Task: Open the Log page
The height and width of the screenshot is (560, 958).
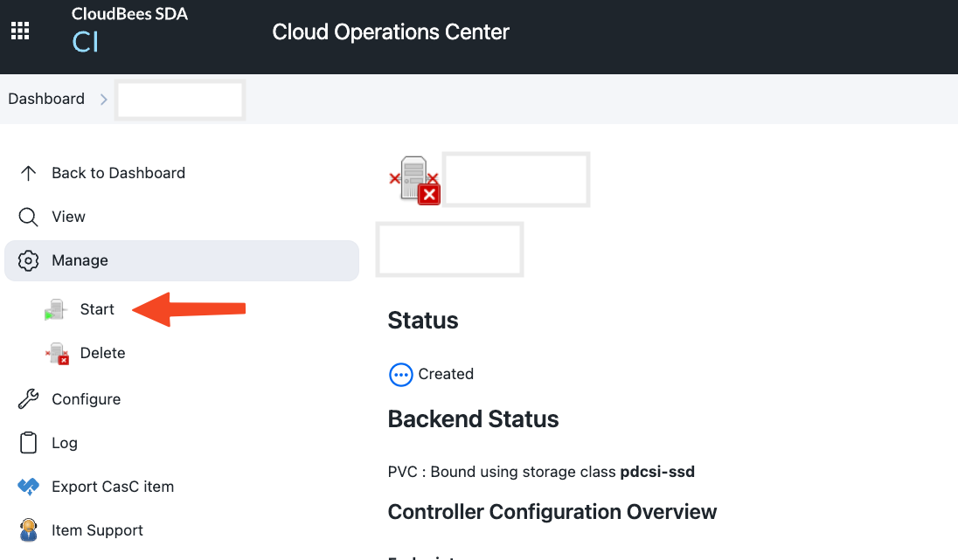Action: click(64, 443)
